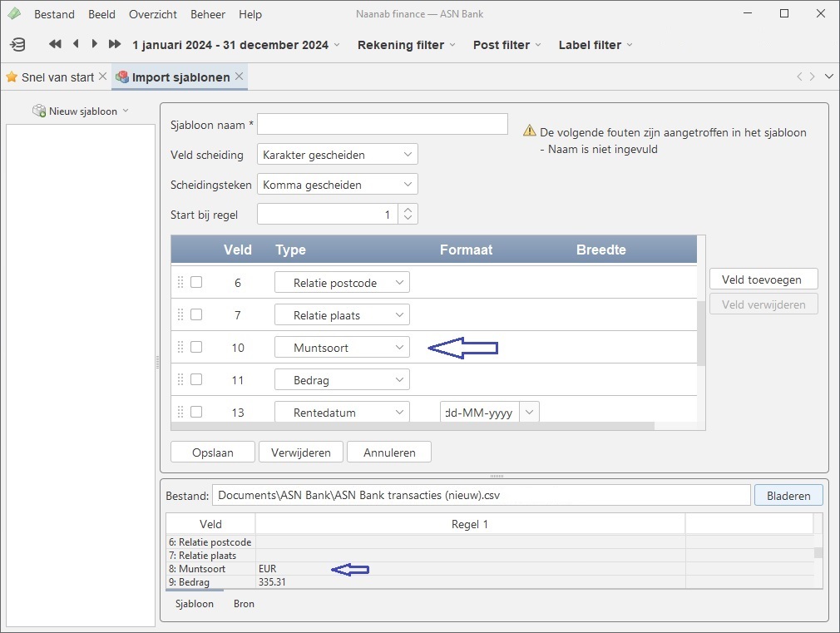
Task: Click the field table vertical scrollbar
Action: (x=701, y=333)
